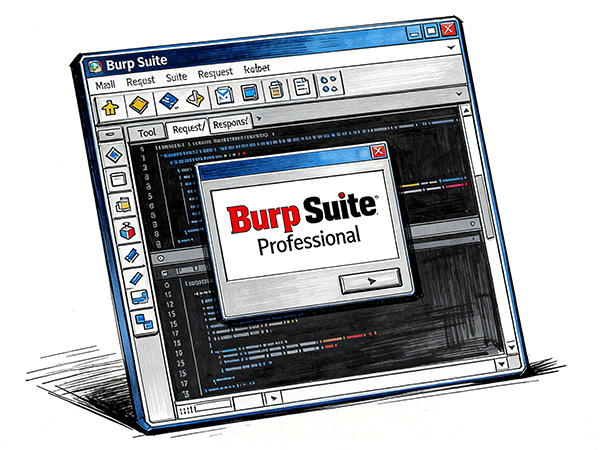Click the yellow diamond book toolbar icon
The width and height of the screenshot is (600, 450).
[x=139, y=103]
